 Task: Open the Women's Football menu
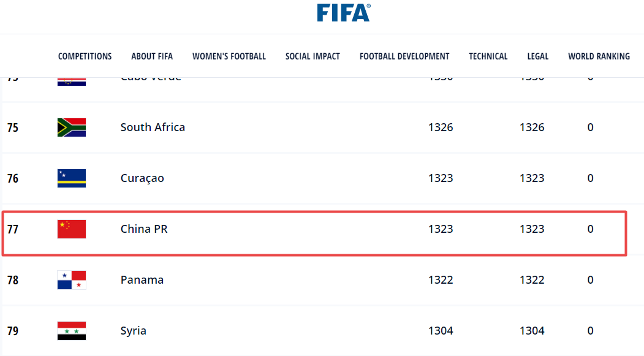click(229, 56)
